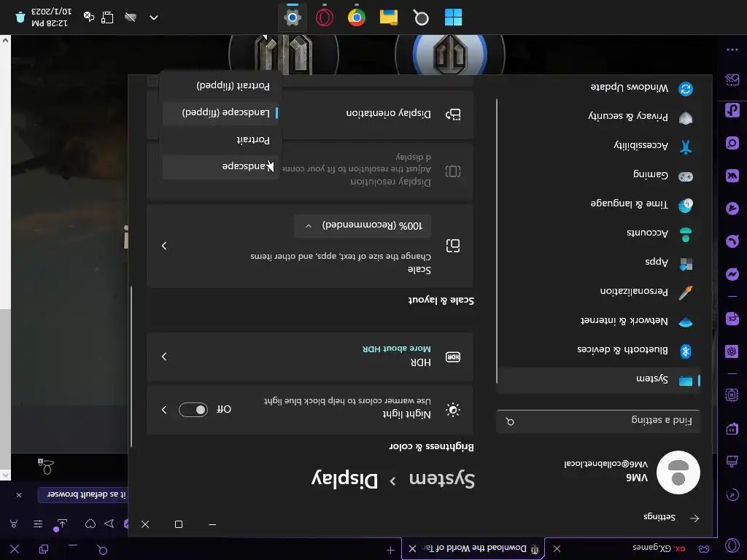Close the GX.games tab
Viewport: 747px width, 560px height.
(x=557, y=548)
